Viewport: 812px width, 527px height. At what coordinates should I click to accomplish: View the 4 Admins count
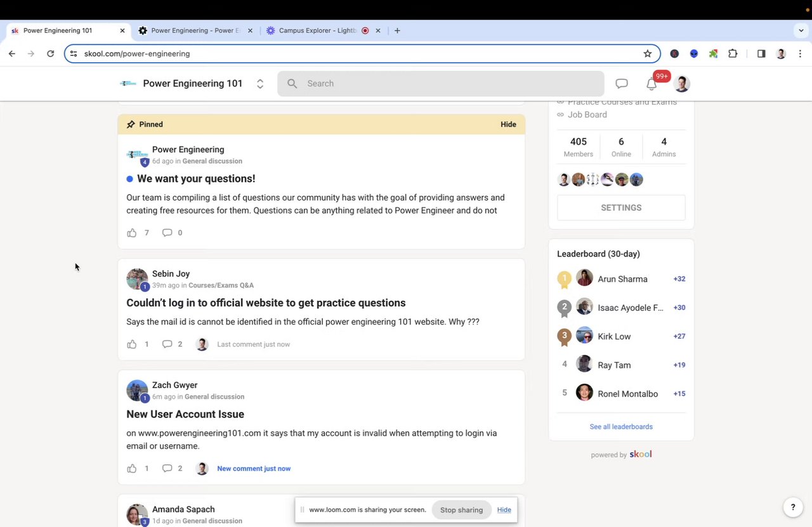click(664, 147)
